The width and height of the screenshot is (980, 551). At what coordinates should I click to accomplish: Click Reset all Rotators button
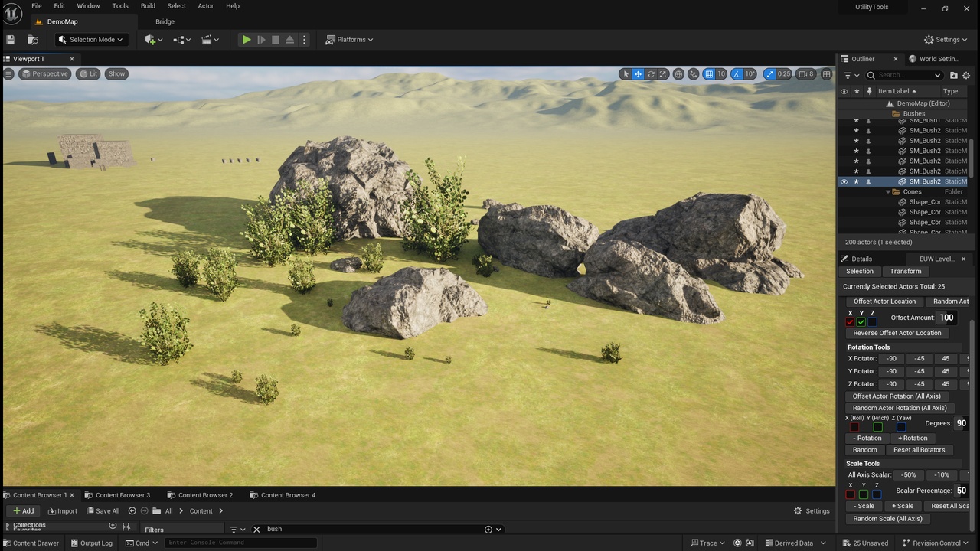[919, 450]
